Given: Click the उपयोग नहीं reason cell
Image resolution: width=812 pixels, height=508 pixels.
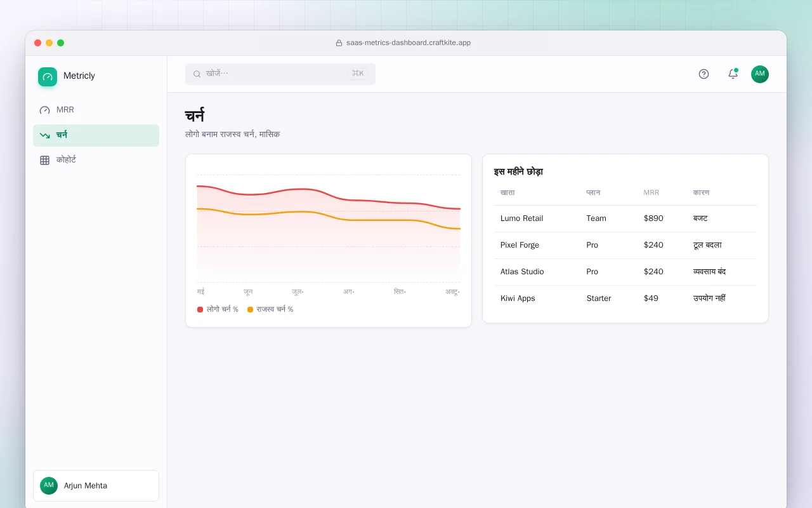Looking at the screenshot, I should point(709,298).
